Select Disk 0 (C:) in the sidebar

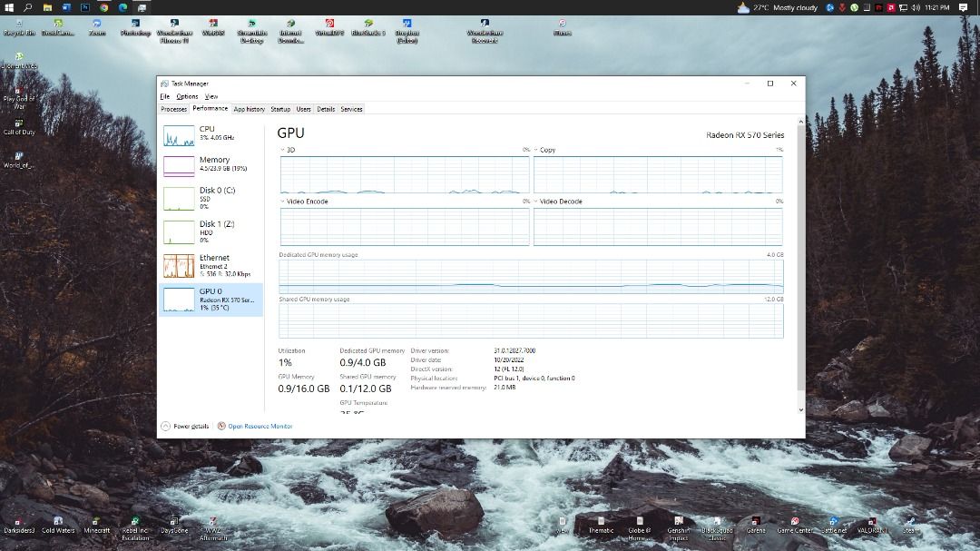pos(211,198)
